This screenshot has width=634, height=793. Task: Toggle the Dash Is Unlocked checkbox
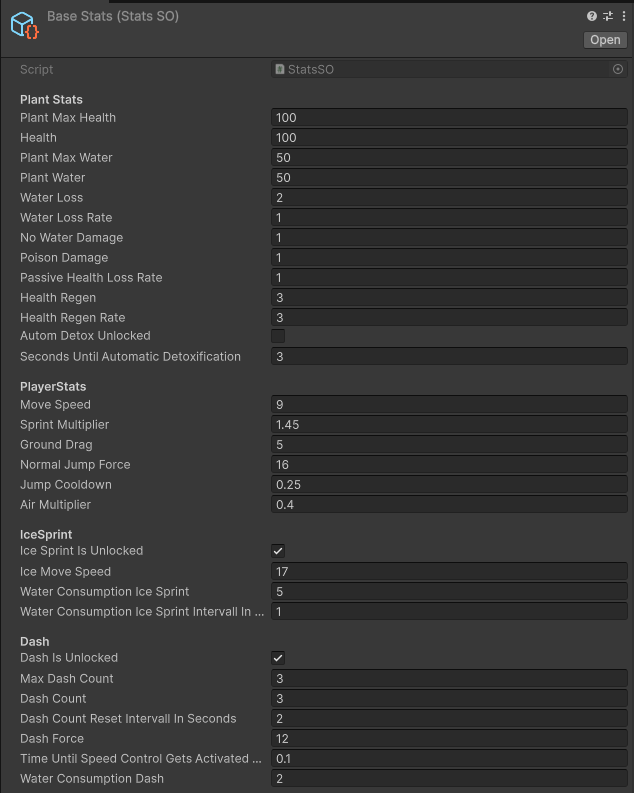(x=278, y=658)
